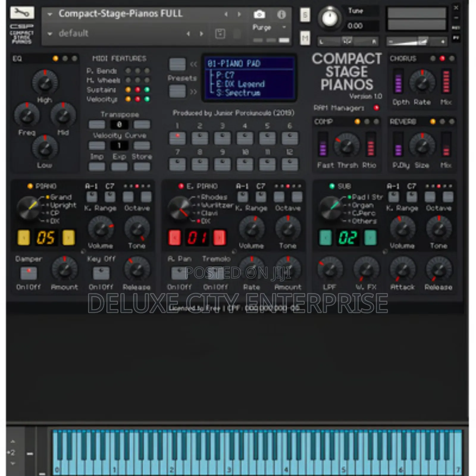Solo the instrument with S button
The image size is (476, 476).
[305, 15]
